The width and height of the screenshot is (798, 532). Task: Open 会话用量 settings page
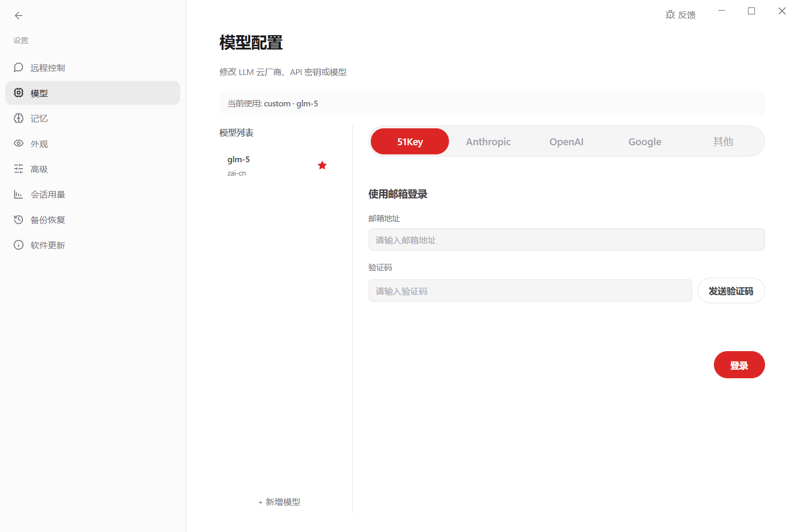click(93, 194)
